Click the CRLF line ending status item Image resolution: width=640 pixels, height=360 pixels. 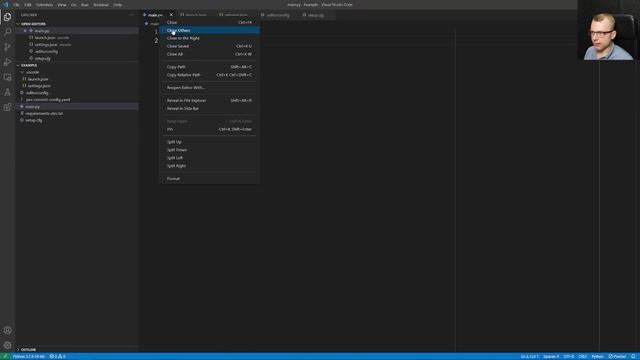582,356
